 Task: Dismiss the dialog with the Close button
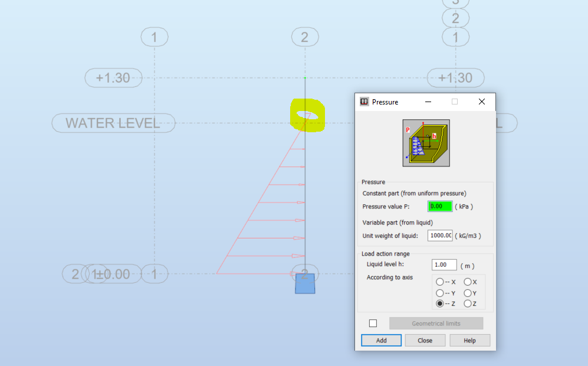click(x=425, y=340)
